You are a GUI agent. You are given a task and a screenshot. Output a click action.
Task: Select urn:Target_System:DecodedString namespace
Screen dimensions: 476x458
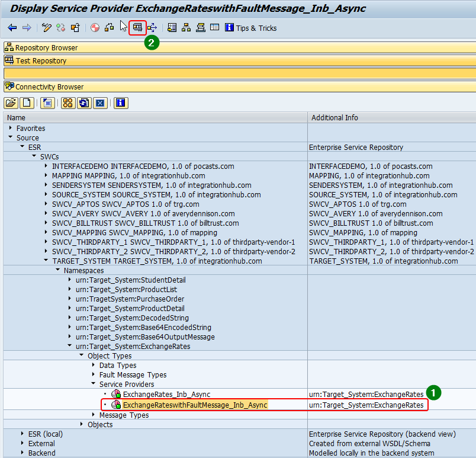coord(132,318)
